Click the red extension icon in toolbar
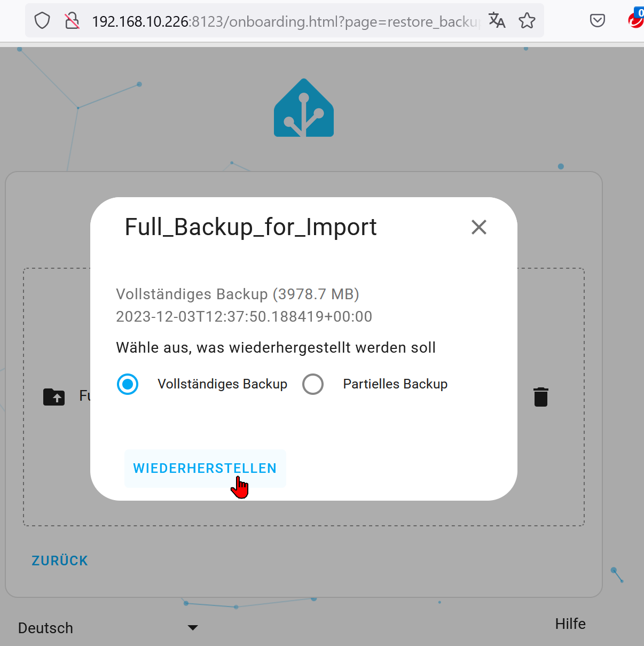This screenshot has height=646, width=644. 635,20
